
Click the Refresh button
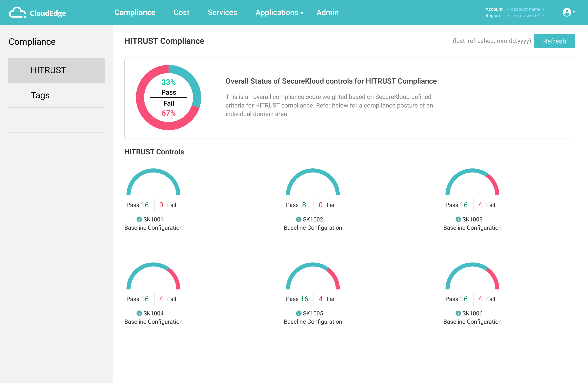click(555, 41)
